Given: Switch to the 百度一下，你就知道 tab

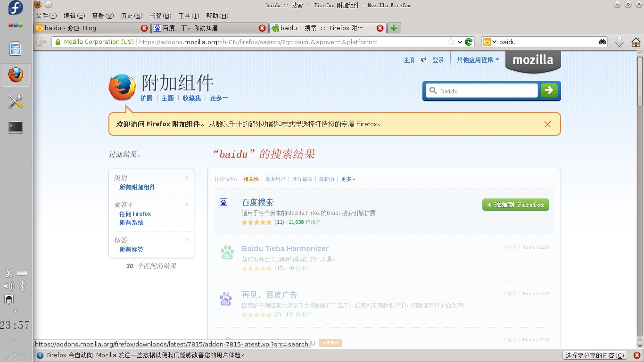Looking at the screenshot, I should pos(210,28).
